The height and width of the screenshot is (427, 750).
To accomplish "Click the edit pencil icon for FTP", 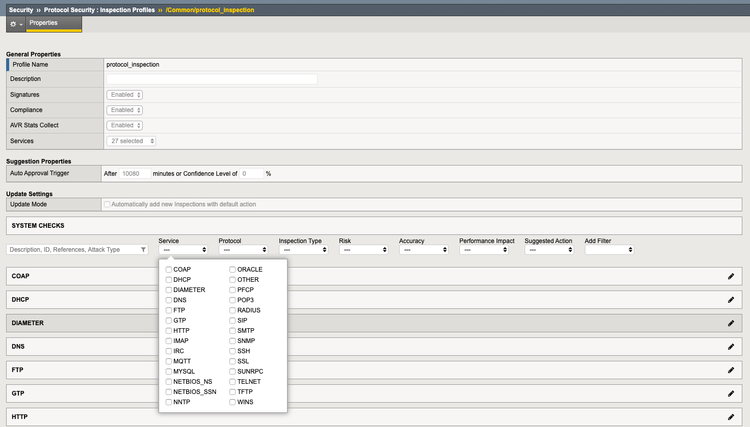I will (731, 370).
